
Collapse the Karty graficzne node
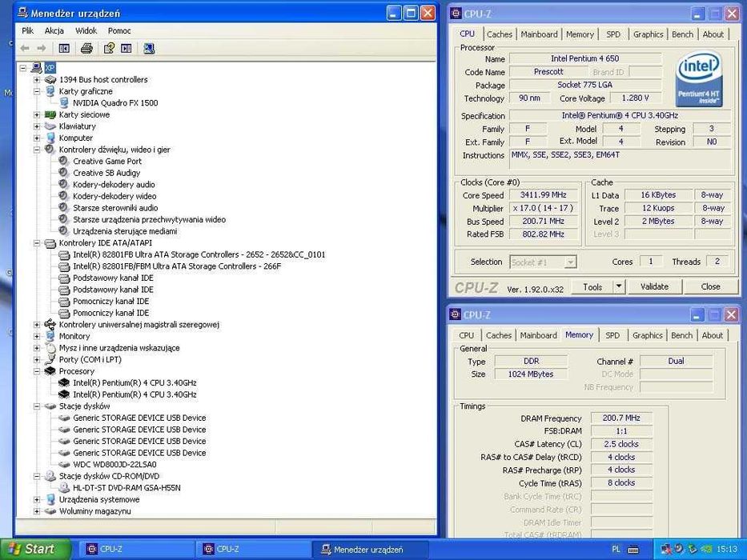pyautogui.click(x=37, y=91)
